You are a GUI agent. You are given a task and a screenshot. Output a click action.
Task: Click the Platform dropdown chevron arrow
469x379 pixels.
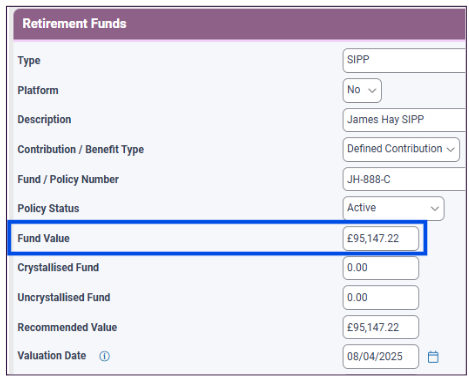point(372,91)
